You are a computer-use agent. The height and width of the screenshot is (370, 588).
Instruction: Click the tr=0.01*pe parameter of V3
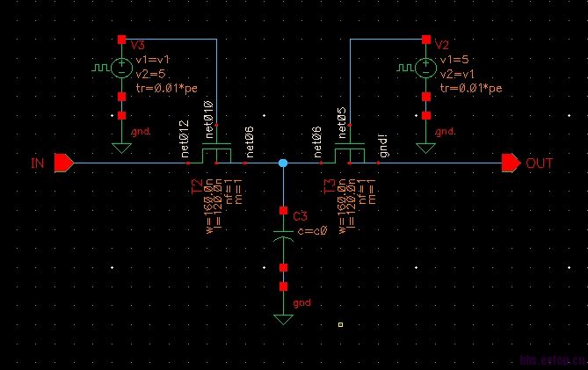pos(166,89)
